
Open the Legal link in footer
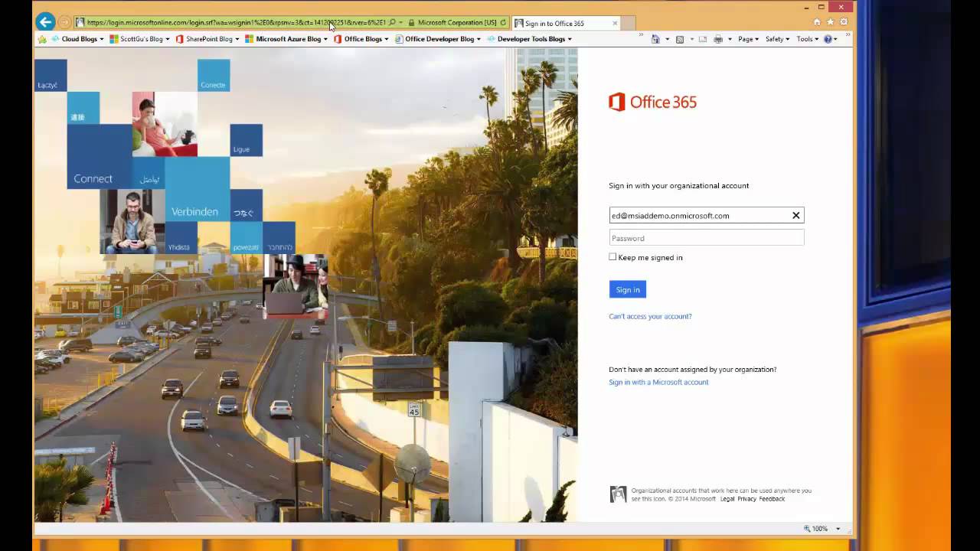(727, 499)
